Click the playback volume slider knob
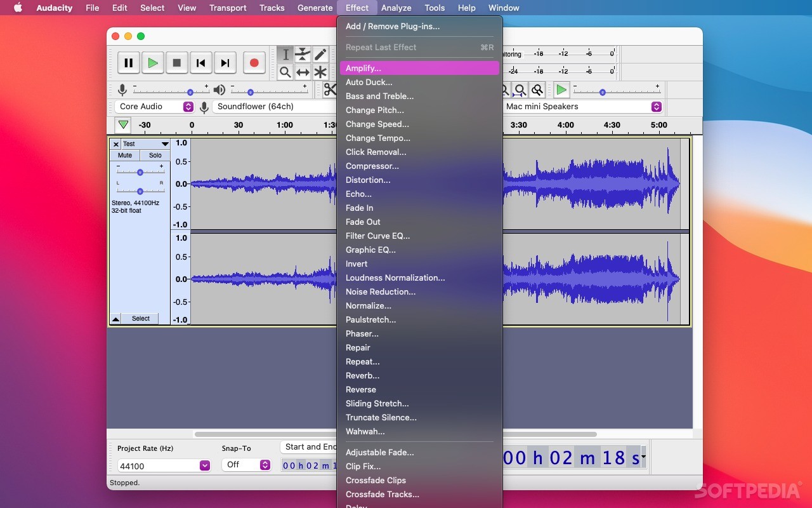Image resolution: width=812 pixels, height=508 pixels. (251, 92)
